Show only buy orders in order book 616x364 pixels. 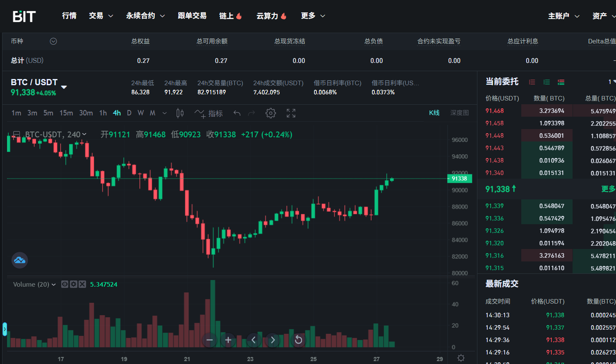point(546,82)
